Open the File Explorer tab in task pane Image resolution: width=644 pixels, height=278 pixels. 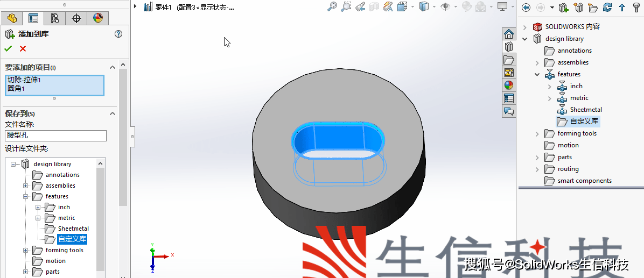click(509, 60)
